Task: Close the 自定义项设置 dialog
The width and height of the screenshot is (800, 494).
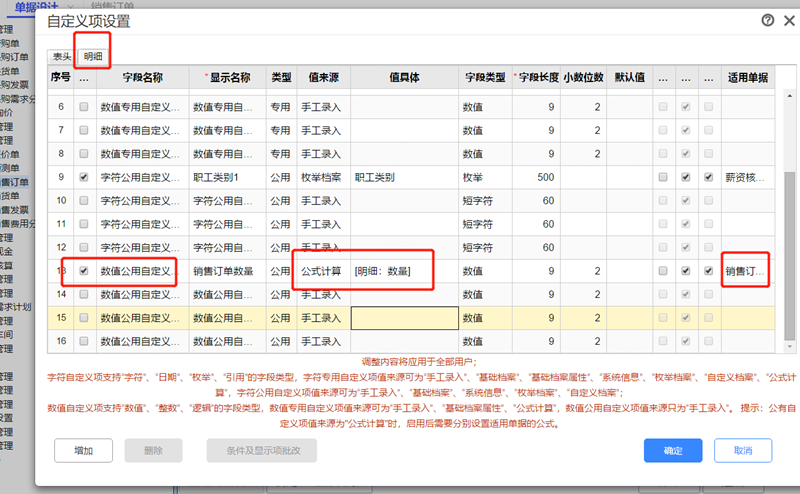Action: (x=789, y=20)
